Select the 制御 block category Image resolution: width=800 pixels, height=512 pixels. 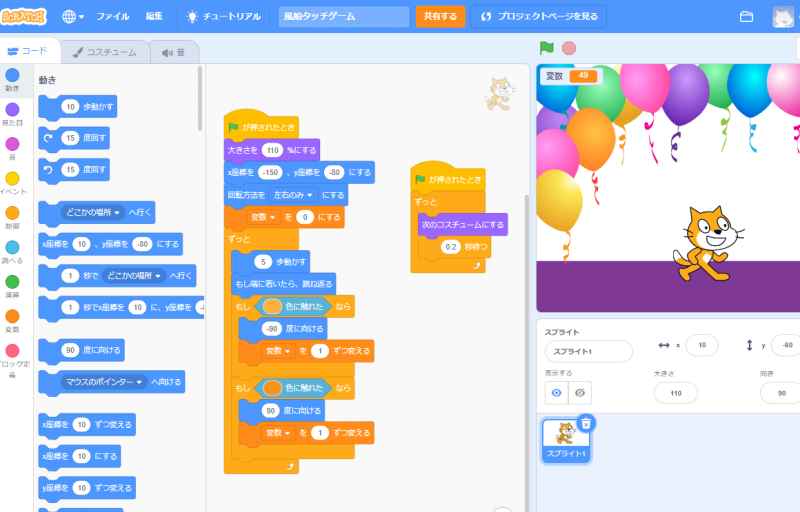click(x=12, y=217)
